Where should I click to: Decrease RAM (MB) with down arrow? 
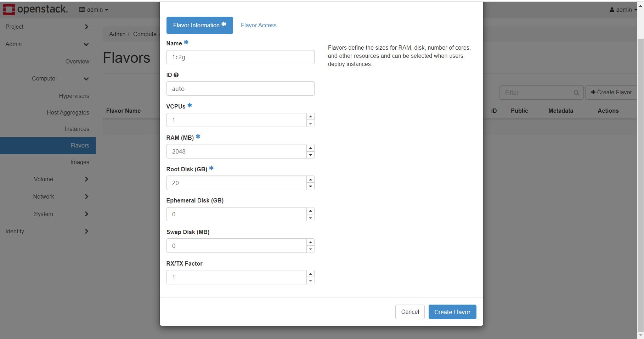tap(310, 155)
